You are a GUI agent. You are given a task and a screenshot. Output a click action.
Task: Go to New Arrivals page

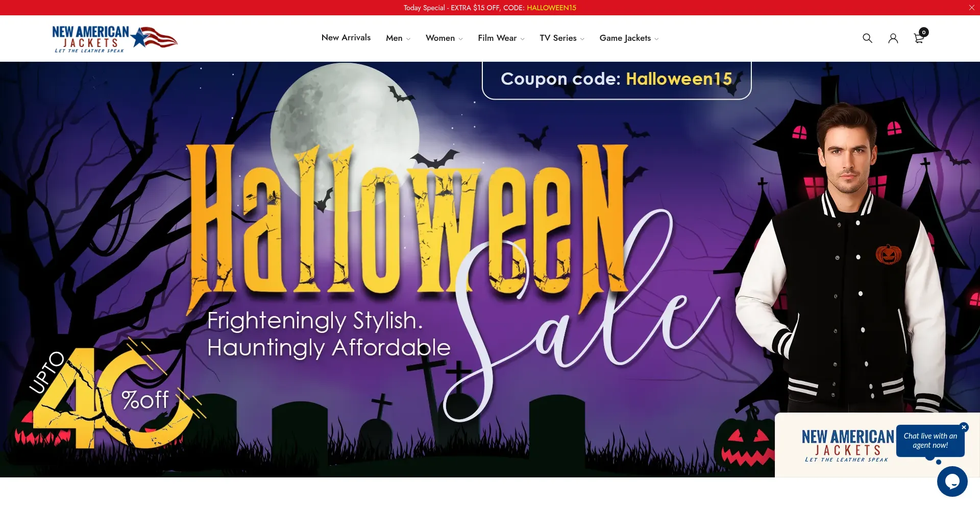pyautogui.click(x=346, y=38)
